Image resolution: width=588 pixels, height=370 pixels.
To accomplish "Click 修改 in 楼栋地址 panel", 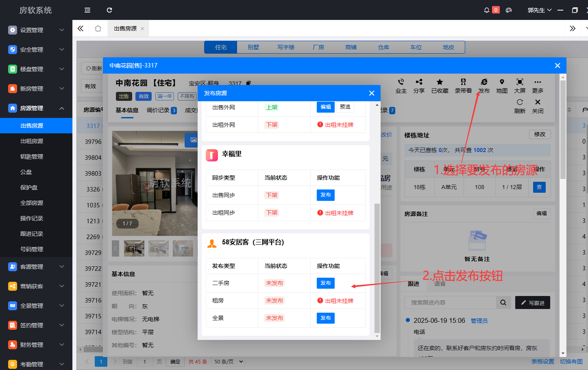I will coord(540,134).
